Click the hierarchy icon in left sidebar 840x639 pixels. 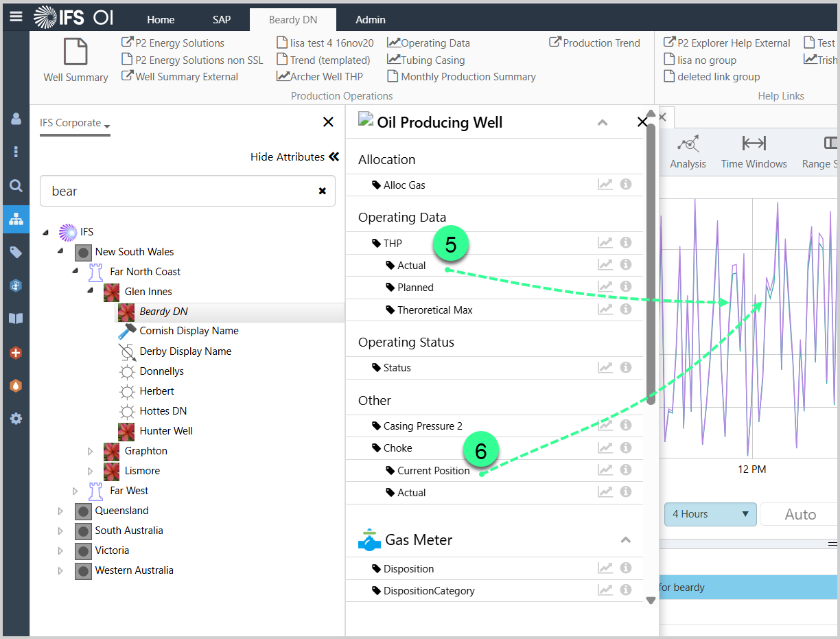(x=16, y=220)
